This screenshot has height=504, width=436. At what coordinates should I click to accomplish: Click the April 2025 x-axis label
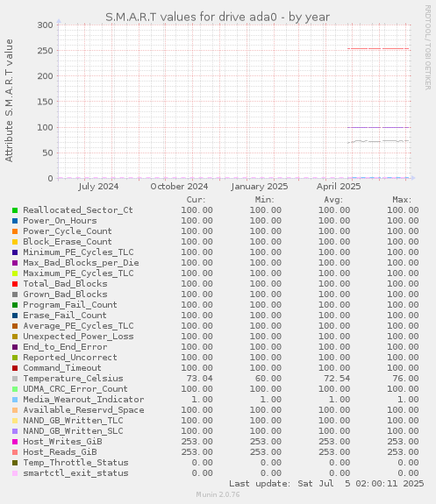point(339,187)
